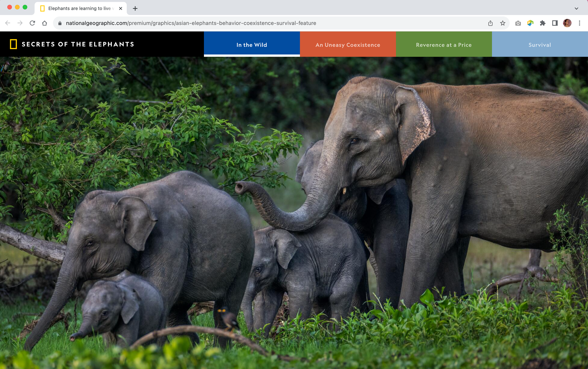
Task: Open the Extensions puzzle icon
Action: (543, 23)
